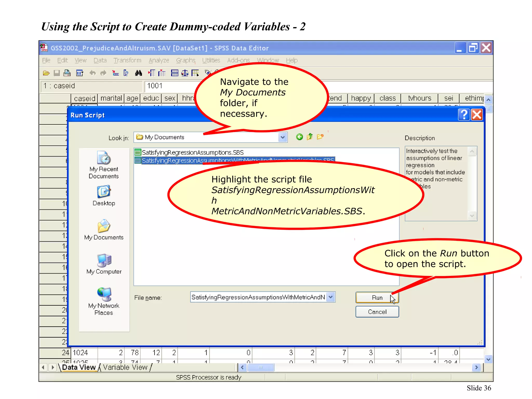The height and width of the screenshot is (399, 532).
Task: Open the Analyze menu
Action: (x=159, y=60)
